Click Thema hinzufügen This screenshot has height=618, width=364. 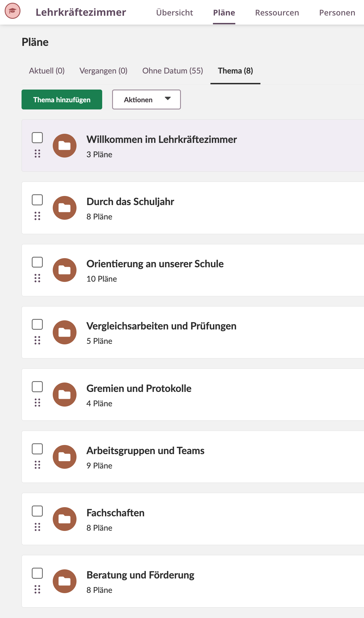click(62, 99)
